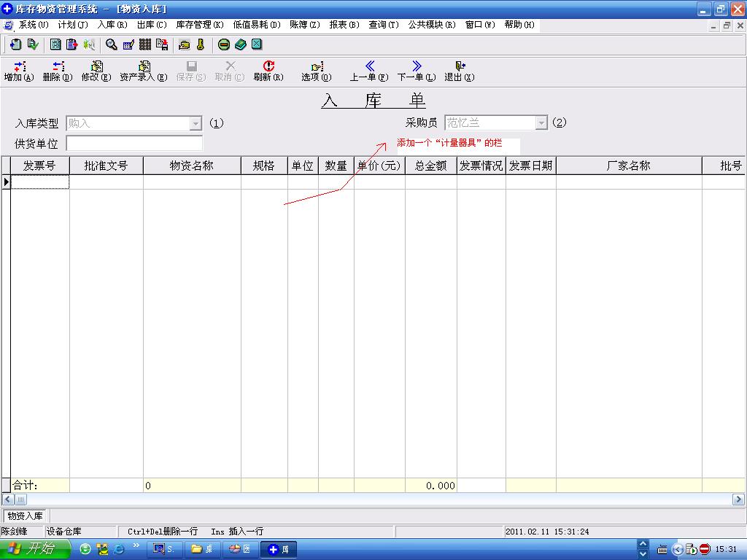Click the magnifying glass search icon
Image resolution: width=747 pixels, height=560 pixels.
pos(112,44)
